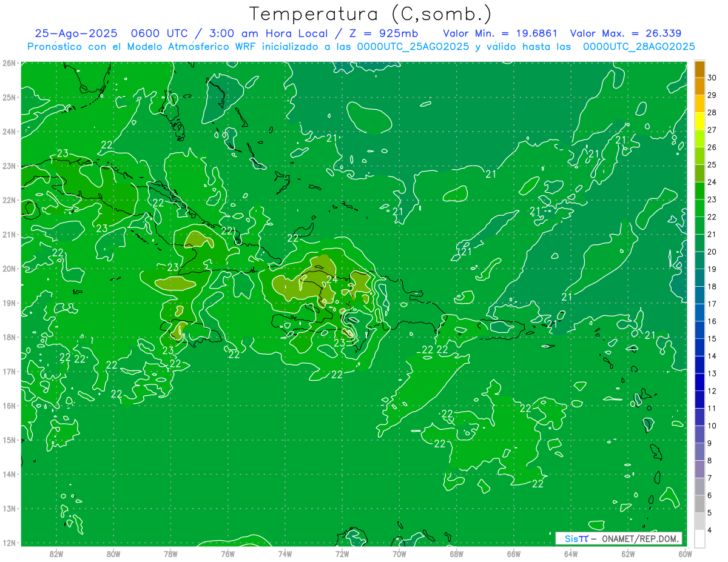Click the "0000UTC_25AGO2025" initialization time text

(413, 47)
